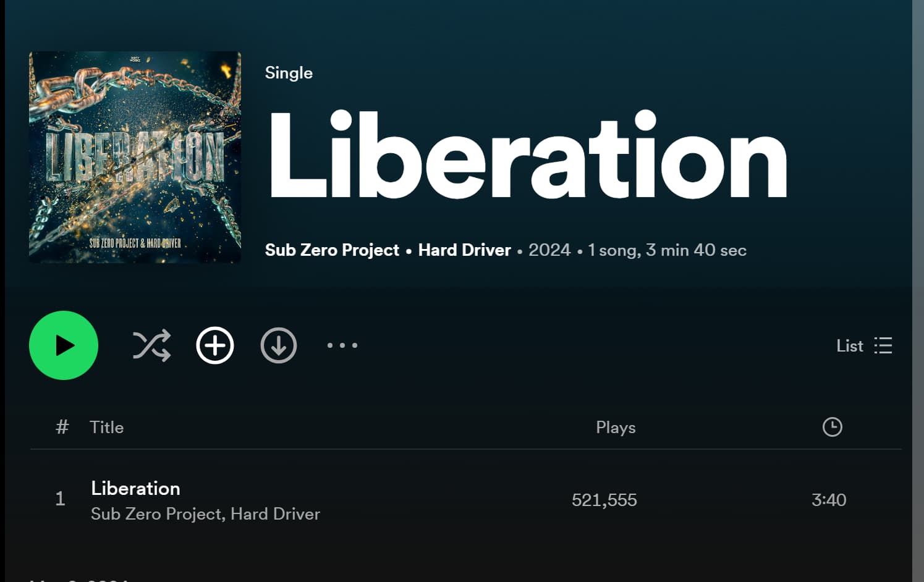Viewport: 924px width, 582px height.
Task: Click the clock duration column icon
Action: point(833,427)
